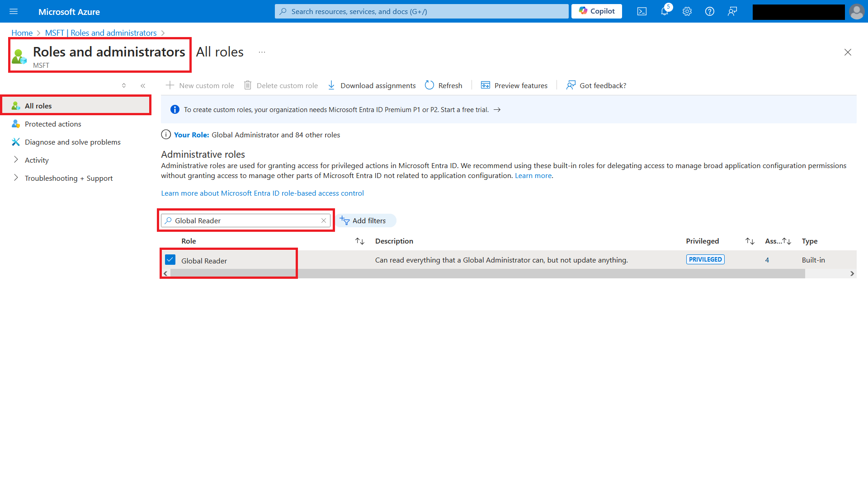Select Protected actions in the sidebar
The image size is (868, 488).
[x=53, y=124]
